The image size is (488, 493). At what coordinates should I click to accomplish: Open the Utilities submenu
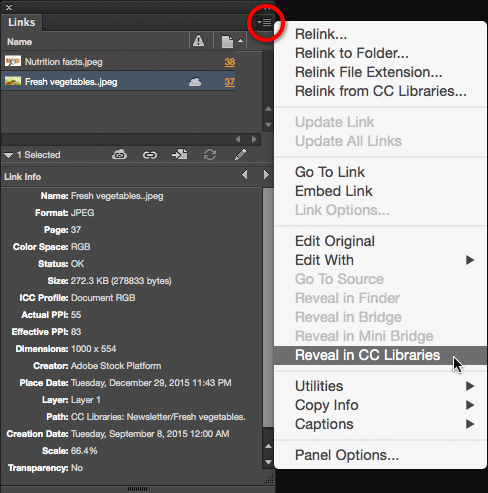point(380,386)
